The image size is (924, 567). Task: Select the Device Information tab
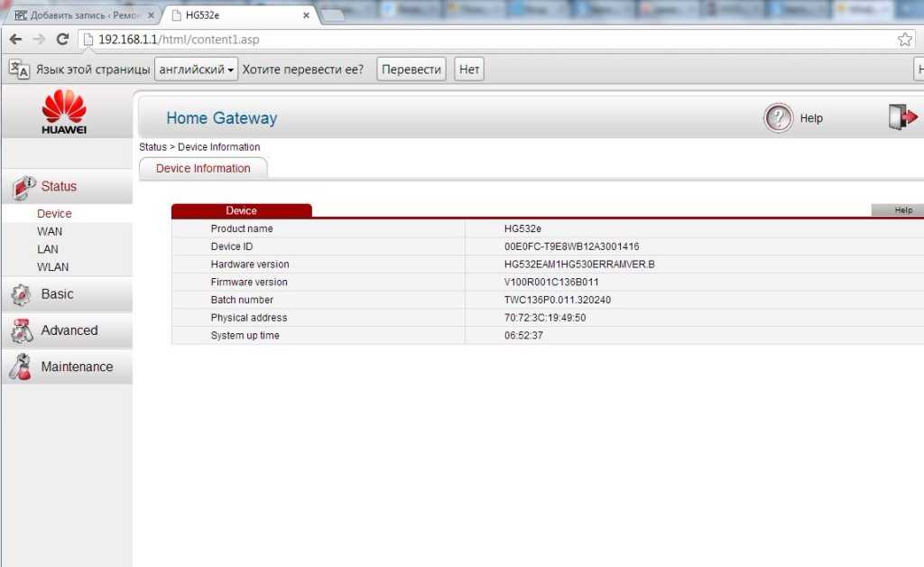203,169
